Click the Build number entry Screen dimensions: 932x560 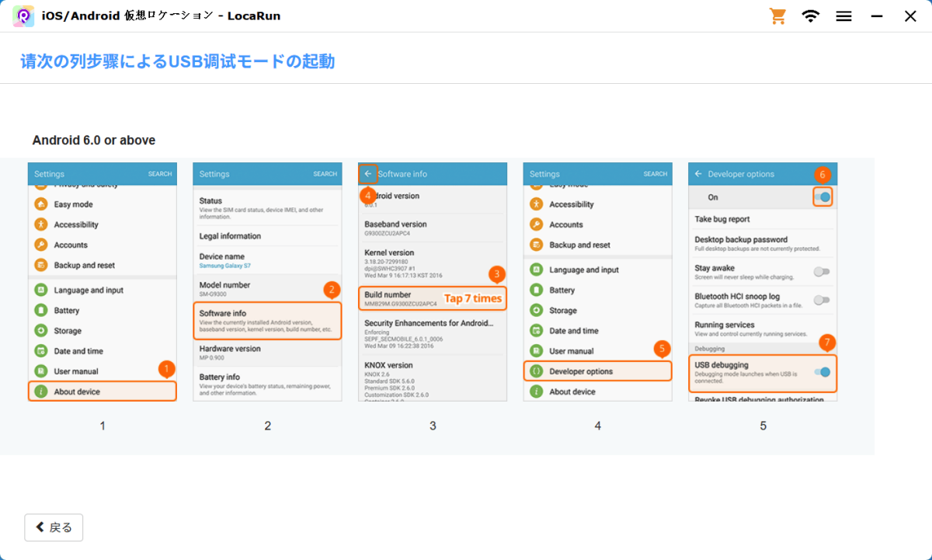click(x=433, y=299)
